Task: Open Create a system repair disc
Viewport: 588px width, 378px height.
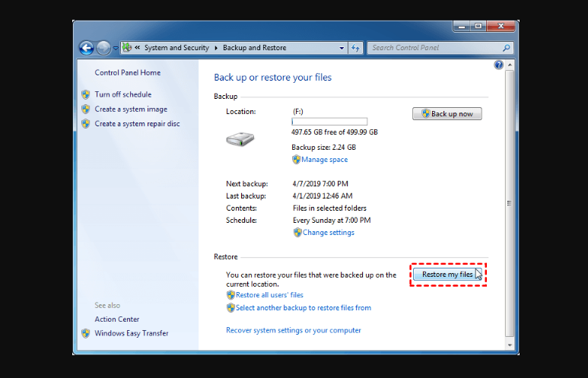Action: pos(137,124)
